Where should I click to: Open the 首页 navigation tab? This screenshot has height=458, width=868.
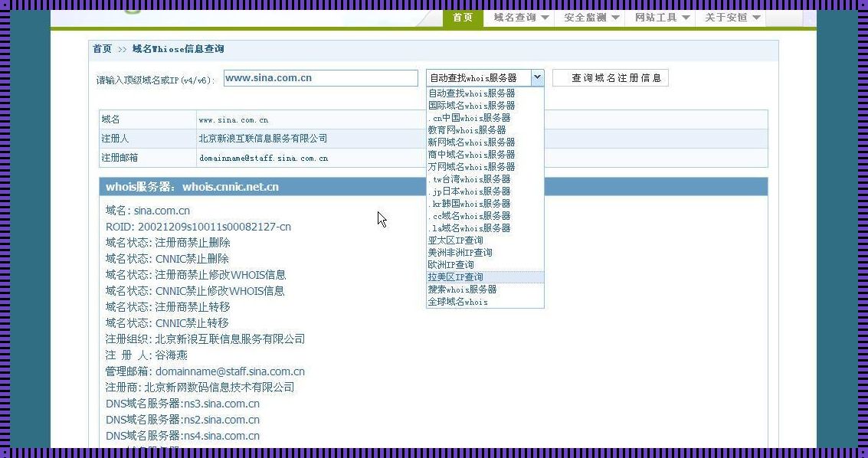[x=463, y=17]
